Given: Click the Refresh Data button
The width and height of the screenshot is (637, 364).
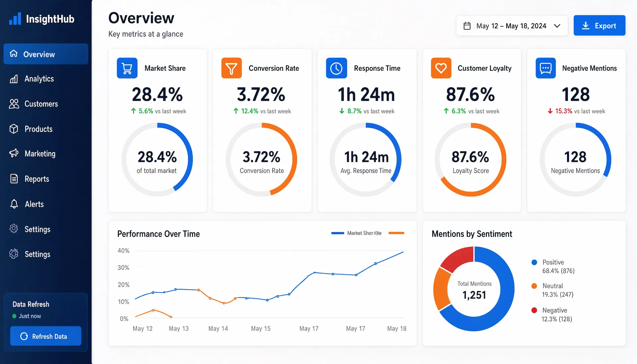Looking at the screenshot, I should point(46,336).
